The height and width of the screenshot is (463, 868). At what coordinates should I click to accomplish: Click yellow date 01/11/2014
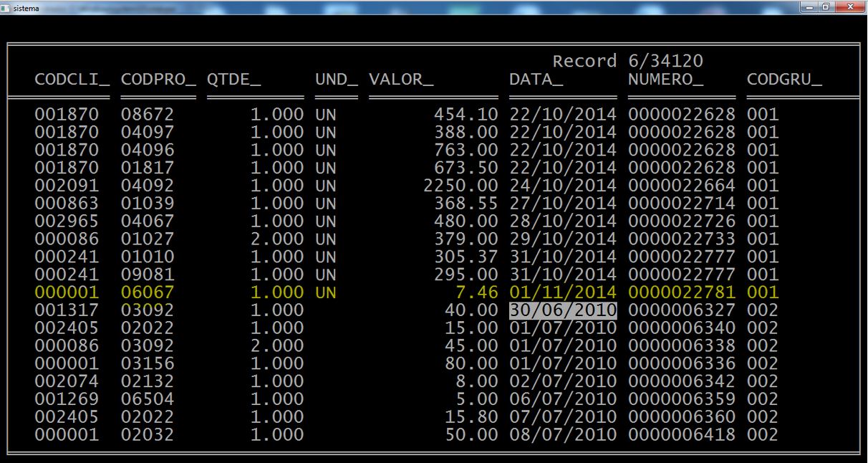pos(563,292)
